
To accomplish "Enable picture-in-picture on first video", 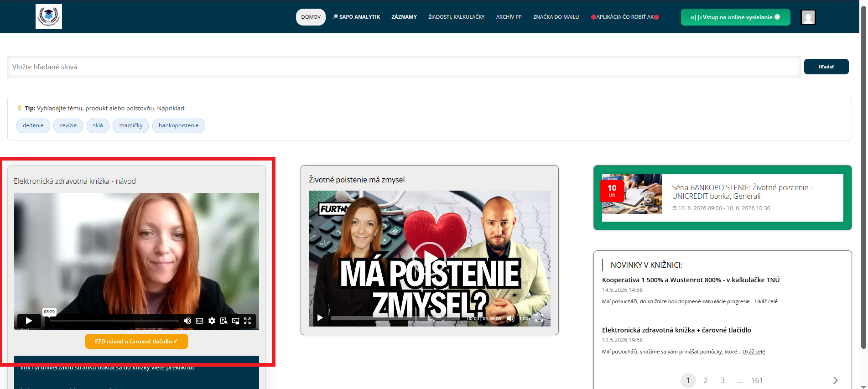I will coord(235,321).
